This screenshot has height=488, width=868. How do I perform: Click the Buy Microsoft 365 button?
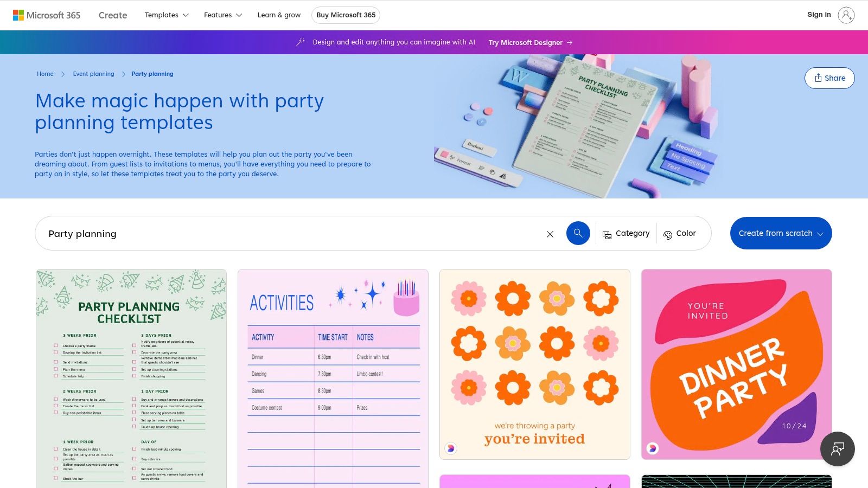pos(346,15)
